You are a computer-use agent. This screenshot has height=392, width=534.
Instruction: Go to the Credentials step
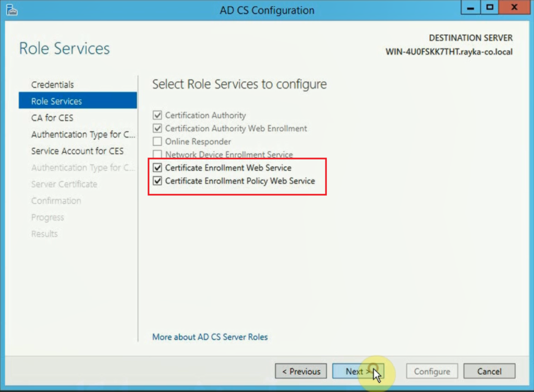(x=53, y=84)
